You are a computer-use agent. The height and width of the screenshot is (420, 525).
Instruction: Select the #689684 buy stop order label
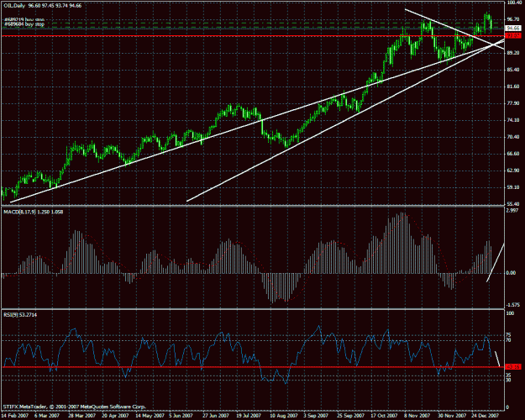(24, 24)
